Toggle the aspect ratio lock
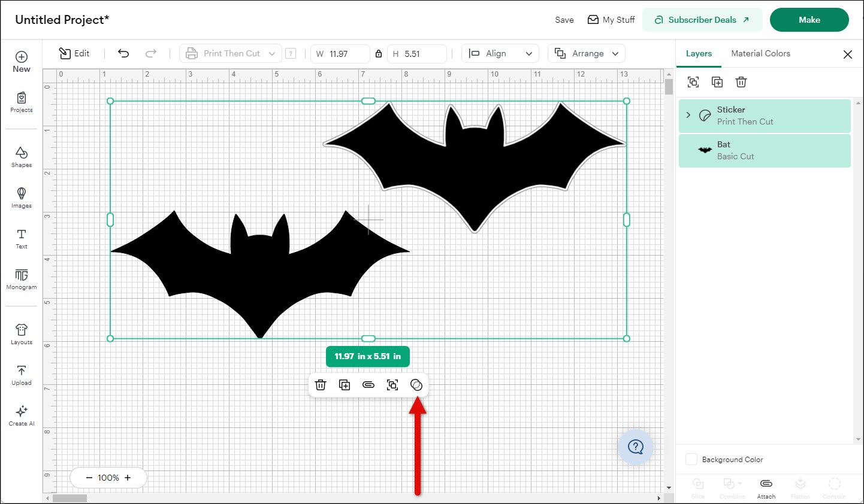Screen dimensions: 864x504 coord(379,54)
